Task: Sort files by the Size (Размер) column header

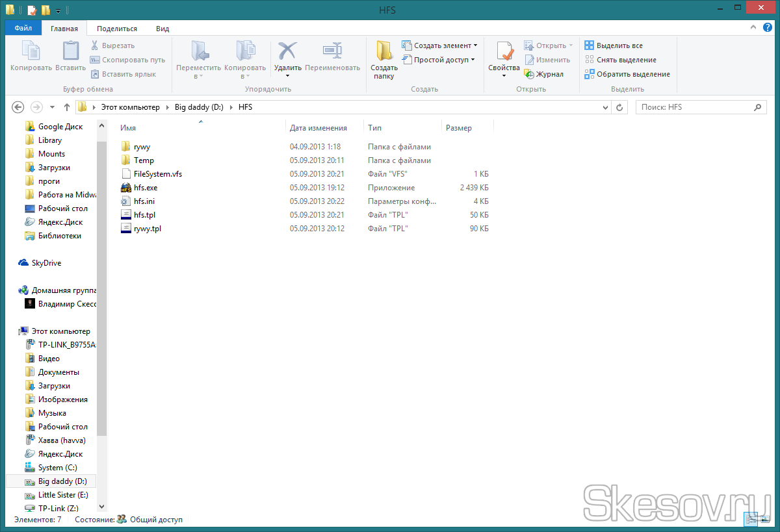Action: (x=459, y=128)
